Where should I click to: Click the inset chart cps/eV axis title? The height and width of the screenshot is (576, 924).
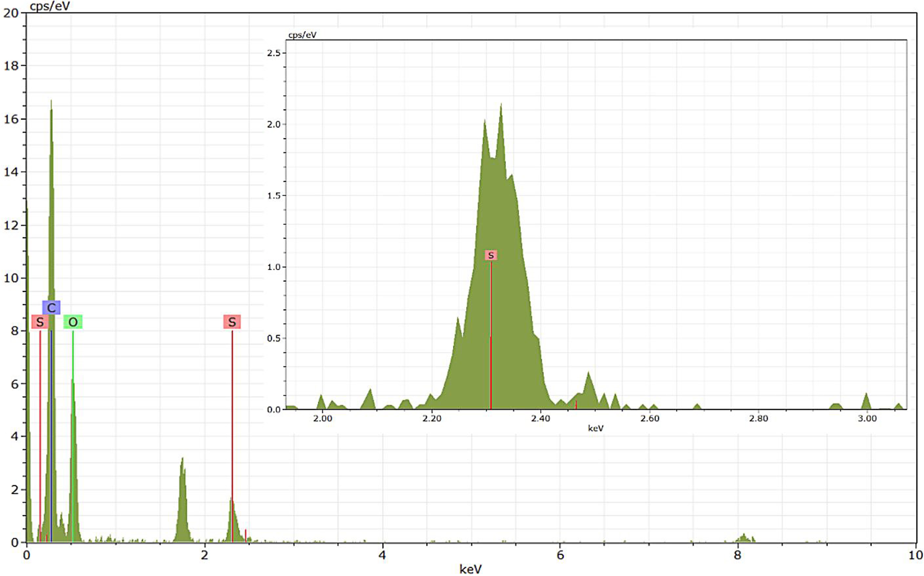(x=302, y=35)
